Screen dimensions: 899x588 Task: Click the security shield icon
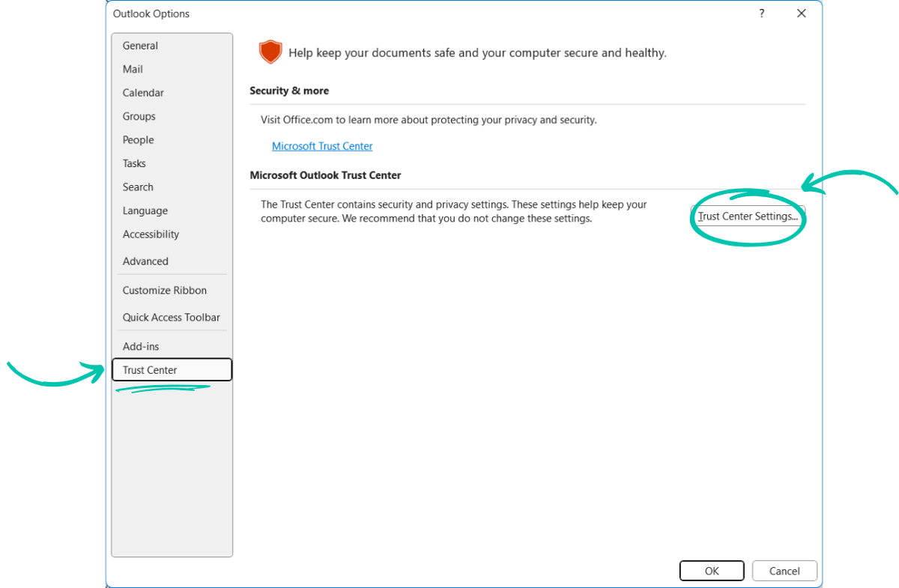click(270, 52)
